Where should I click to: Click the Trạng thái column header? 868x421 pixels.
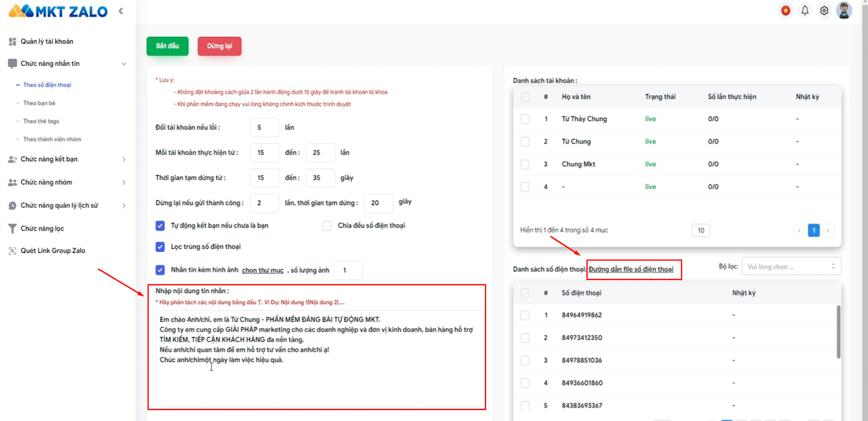[x=660, y=97]
